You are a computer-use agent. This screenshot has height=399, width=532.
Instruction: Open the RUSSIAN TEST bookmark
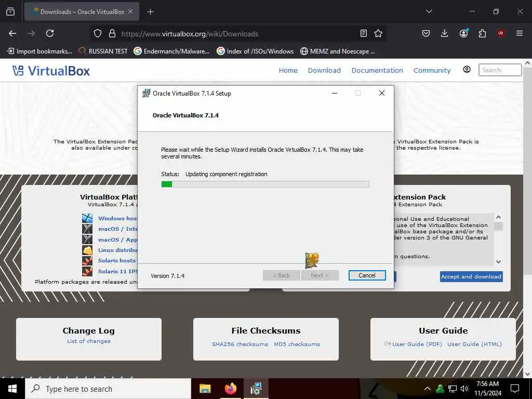click(103, 51)
